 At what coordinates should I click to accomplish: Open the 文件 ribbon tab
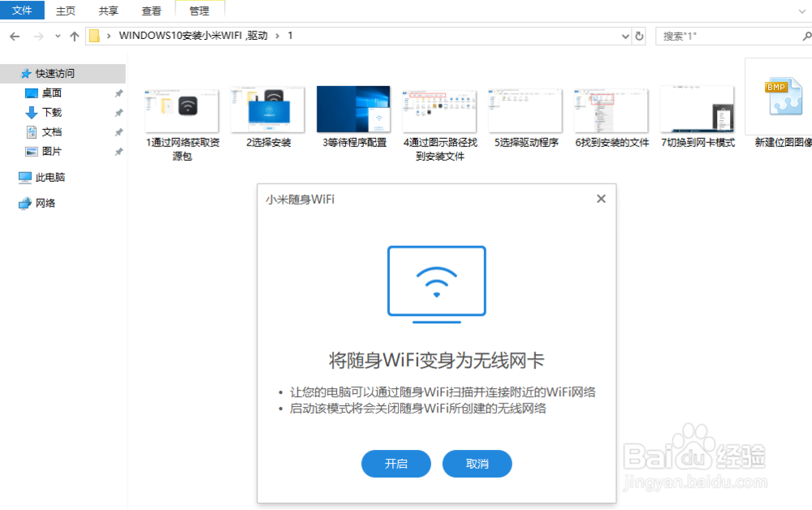click(22, 11)
